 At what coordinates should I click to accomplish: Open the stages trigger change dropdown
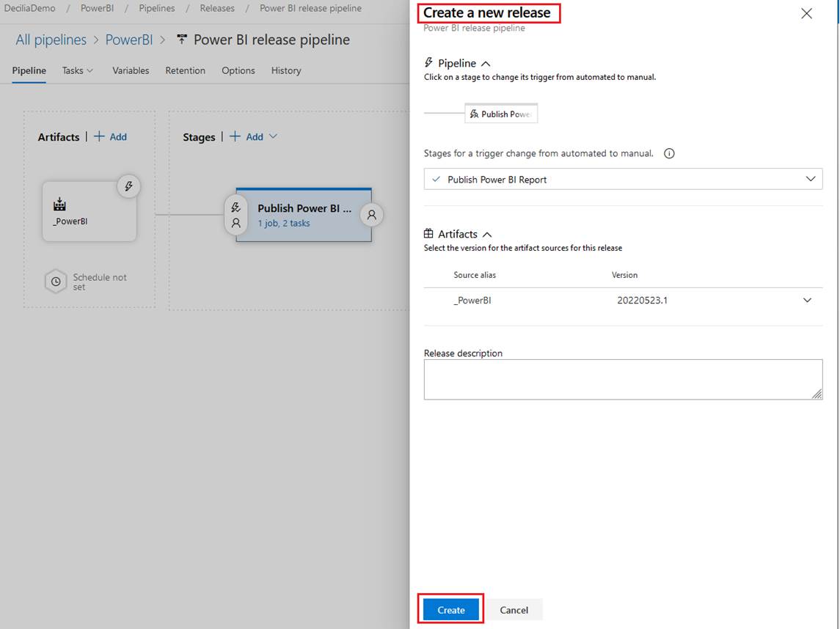(x=623, y=180)
